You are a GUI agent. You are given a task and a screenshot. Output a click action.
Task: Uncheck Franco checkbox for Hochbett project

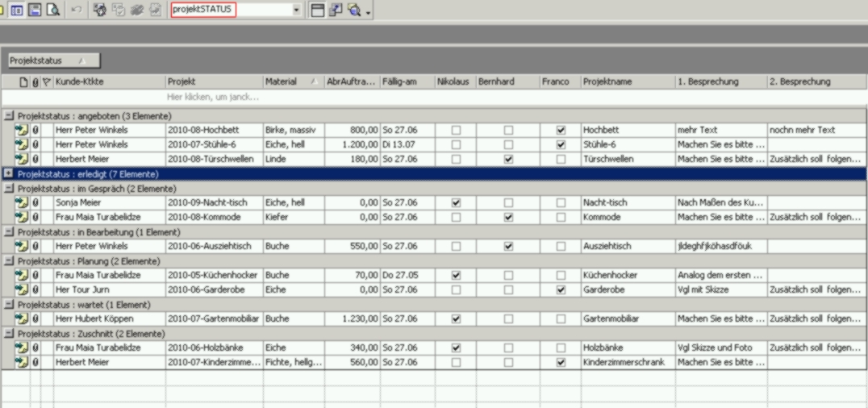pos(561,130)
